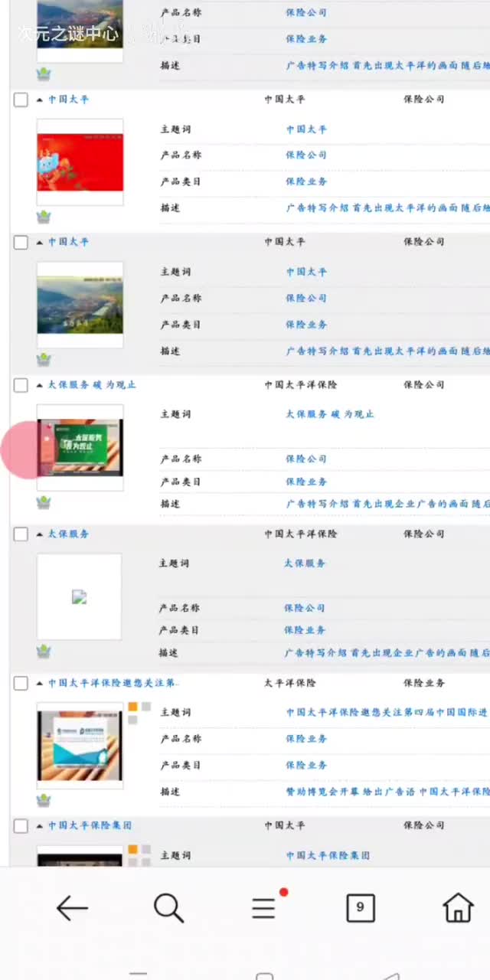Open 主题词 value 中国太平洋保险邀您关注第四届中国国际进
Screen dimensions: 490x980
[387, 712]
